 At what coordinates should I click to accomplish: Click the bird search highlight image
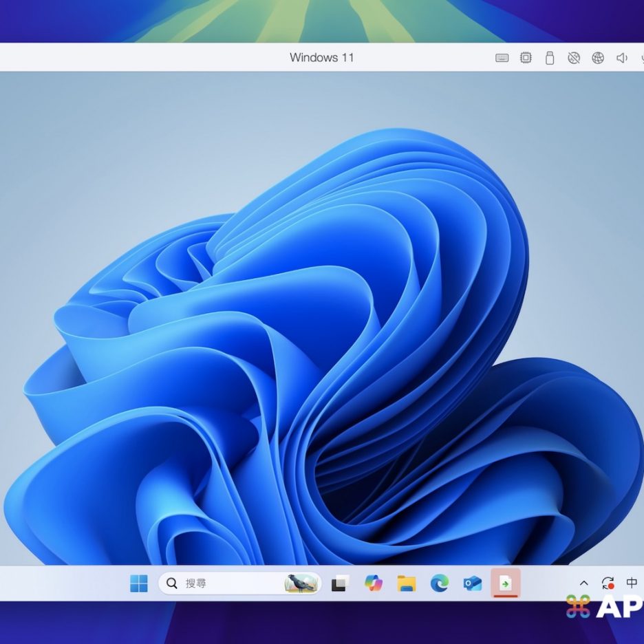click(x=301, y=583)
